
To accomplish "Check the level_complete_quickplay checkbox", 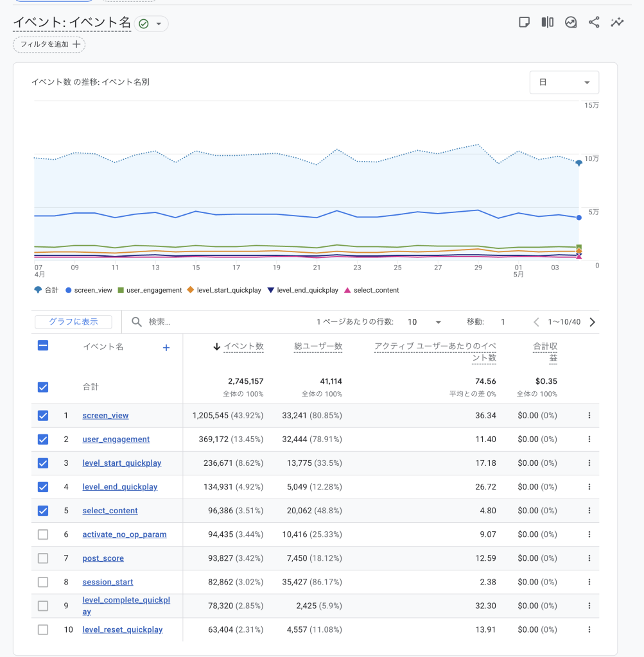I will coord(43,606).
